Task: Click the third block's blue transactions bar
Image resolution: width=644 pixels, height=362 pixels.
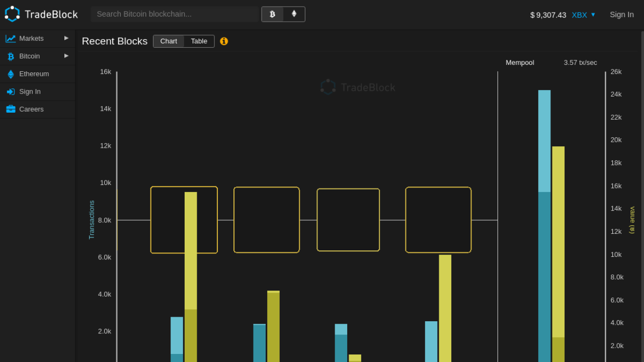Action: (341, 343)
